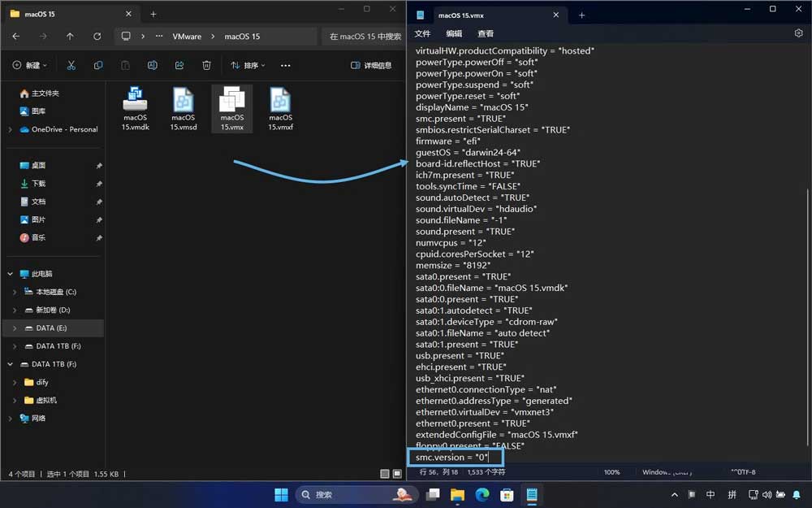Open Microsoft Edge from the taskbar
Screen dimensions: 812x508
tap(482, 494)
